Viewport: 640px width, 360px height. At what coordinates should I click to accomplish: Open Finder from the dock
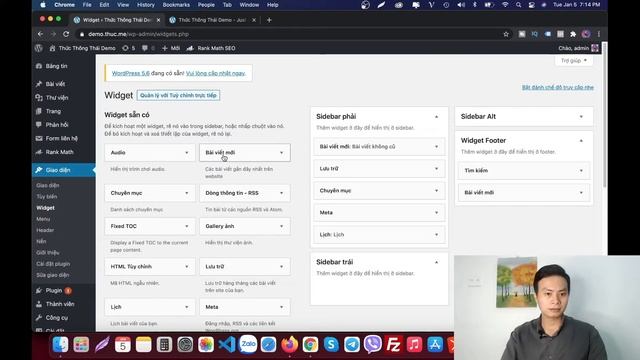pyautogui.click(x=60, y=344)
